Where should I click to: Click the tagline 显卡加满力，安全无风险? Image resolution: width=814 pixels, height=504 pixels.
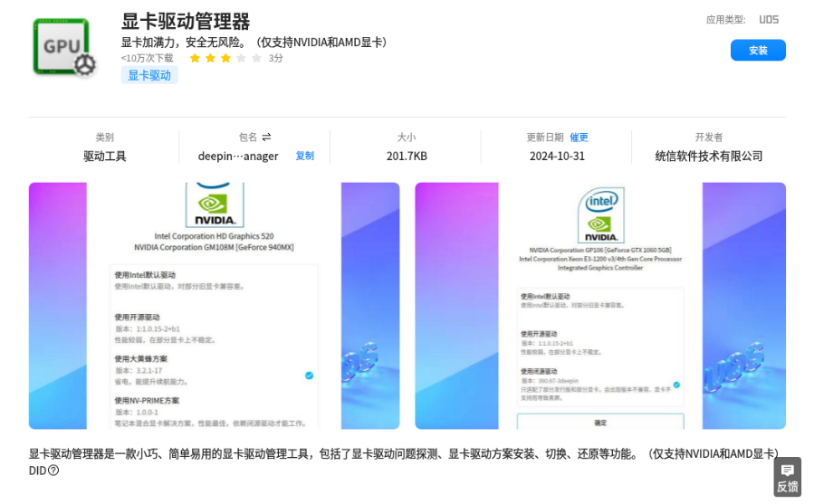[x=254, y=42]
